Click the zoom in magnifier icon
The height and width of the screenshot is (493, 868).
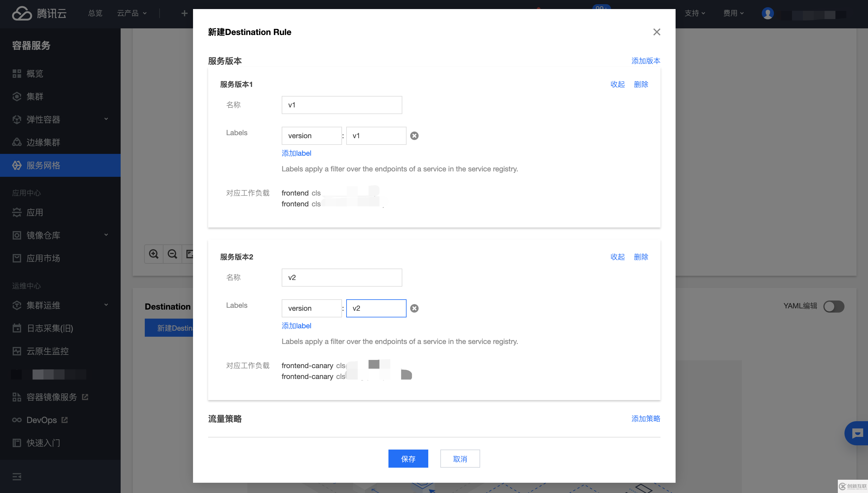pos(154,254)
